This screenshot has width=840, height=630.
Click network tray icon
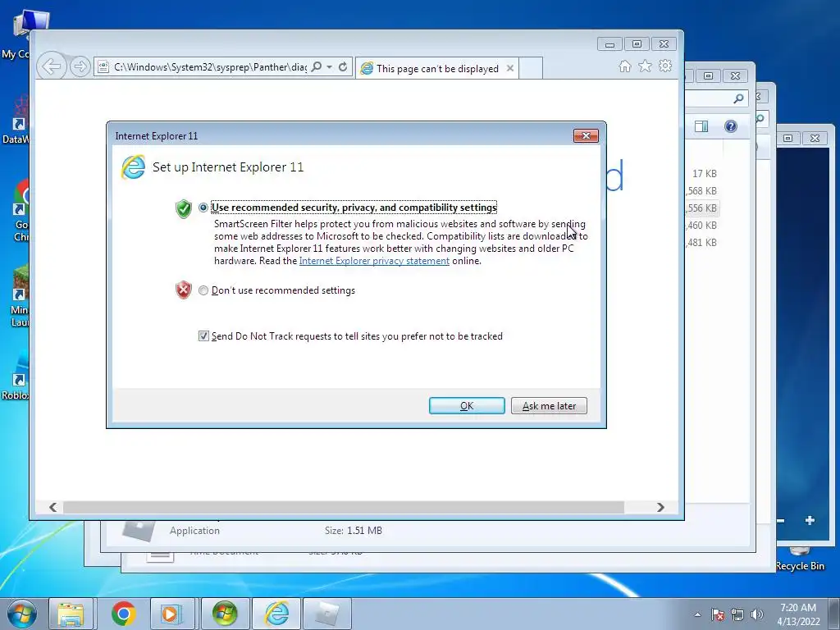tap(737, 614)
